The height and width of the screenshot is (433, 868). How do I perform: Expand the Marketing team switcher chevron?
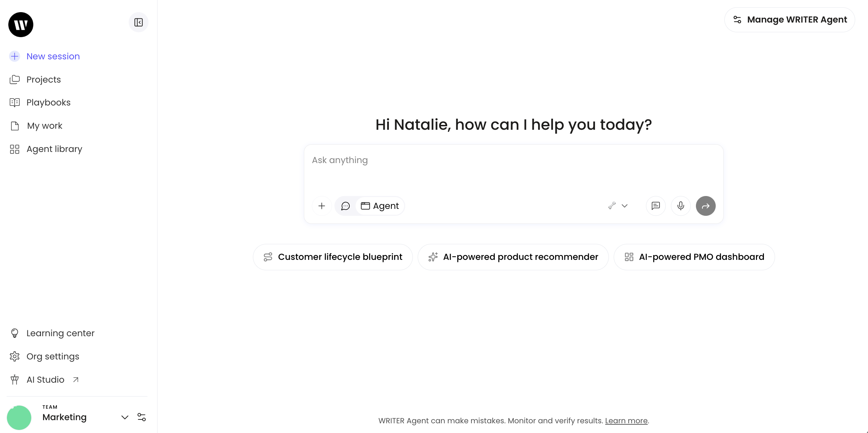point(125,417)
